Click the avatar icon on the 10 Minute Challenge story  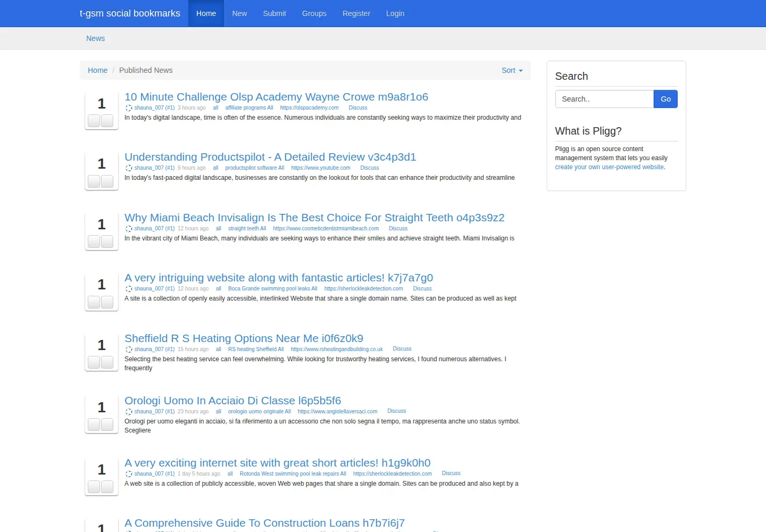click(x=129, y=108)
